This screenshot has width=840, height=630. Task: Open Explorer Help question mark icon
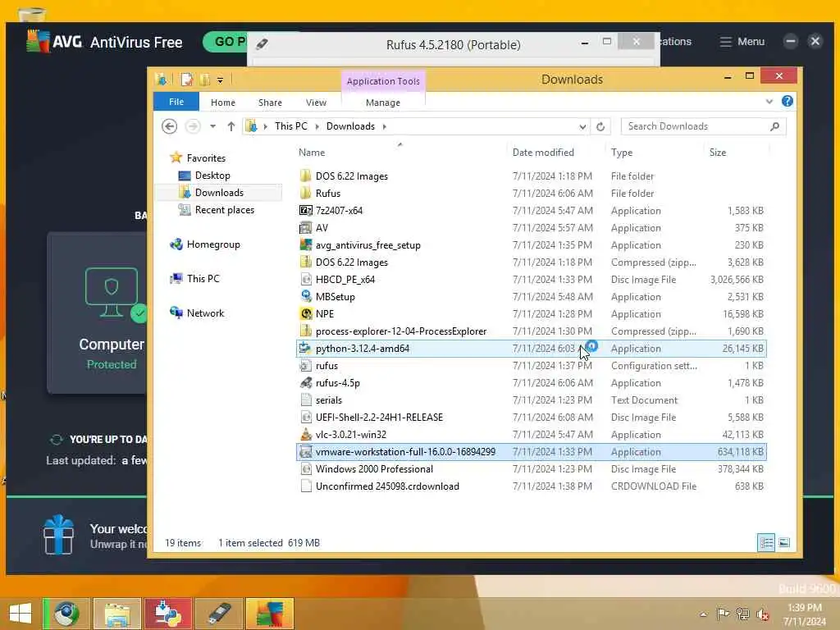(x=787, y=101)
